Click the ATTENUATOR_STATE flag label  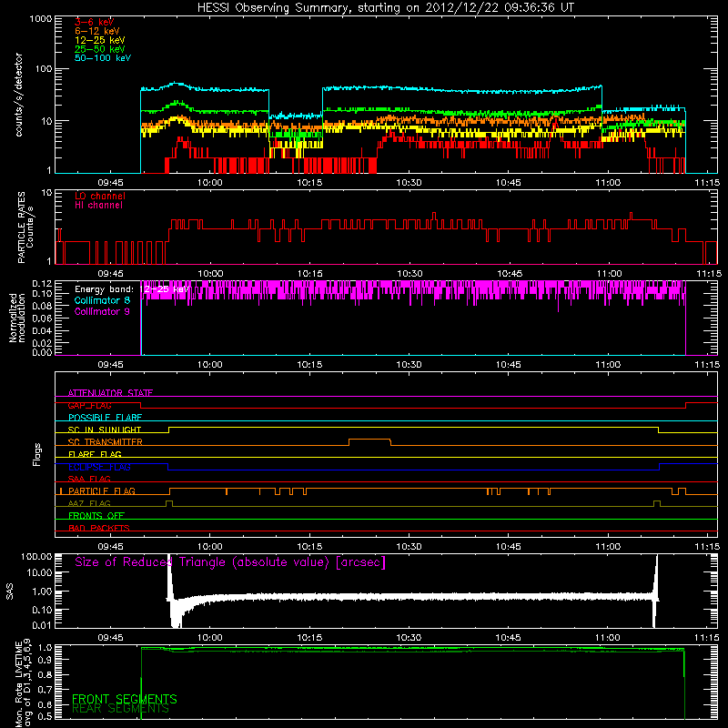110,393
